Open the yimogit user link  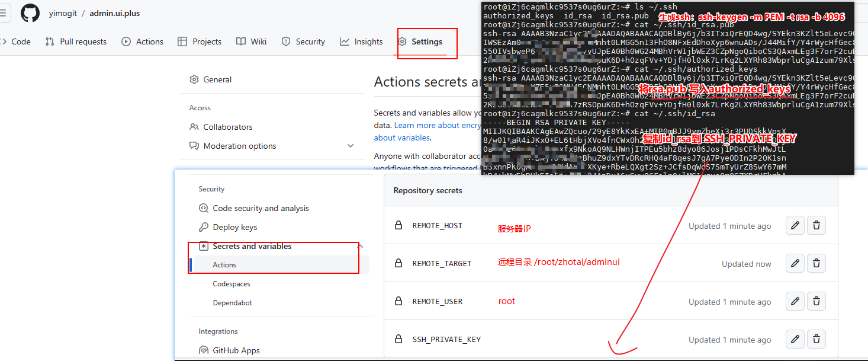click(62, 13)
